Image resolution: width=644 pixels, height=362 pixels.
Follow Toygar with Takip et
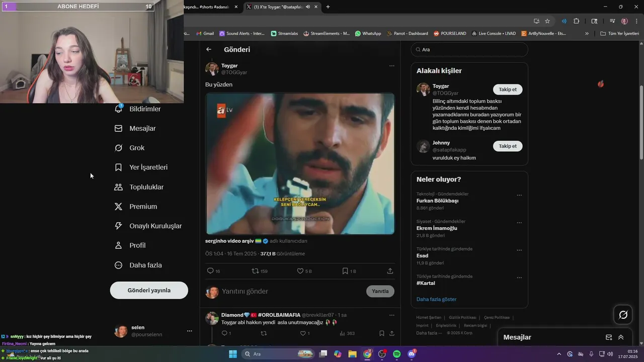(508, 89)
